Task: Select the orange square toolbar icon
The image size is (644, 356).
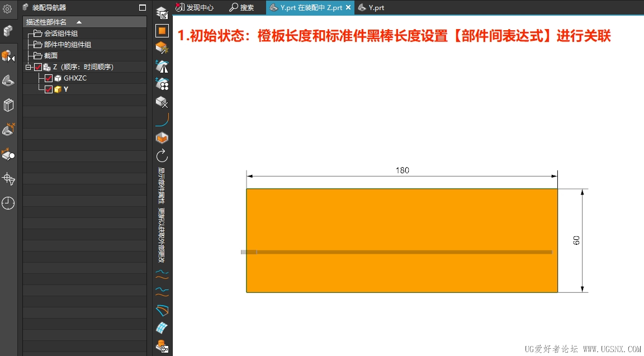Action: [162, 31]
